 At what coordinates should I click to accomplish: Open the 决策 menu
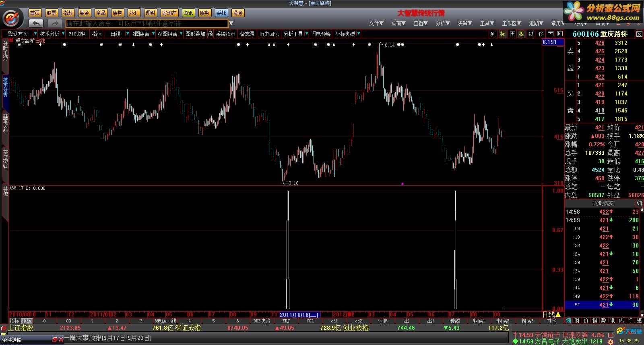pos(465,23)
